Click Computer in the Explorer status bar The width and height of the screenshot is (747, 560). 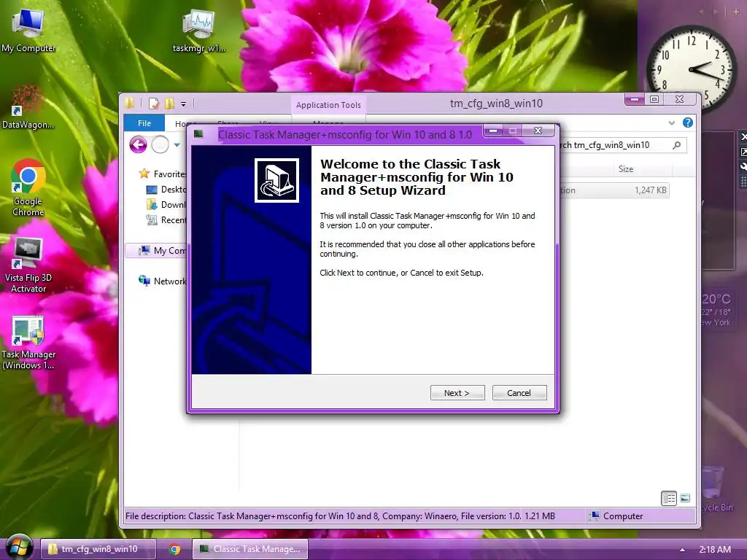[616, 516]
